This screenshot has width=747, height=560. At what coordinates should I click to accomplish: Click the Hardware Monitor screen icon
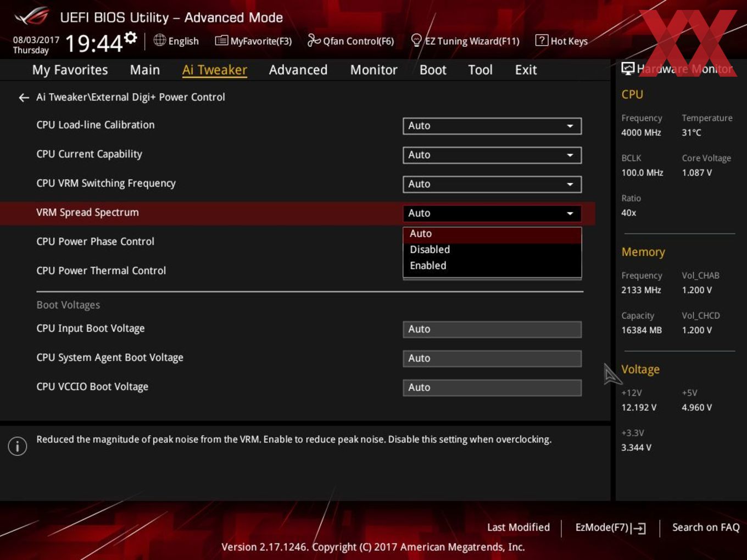pyautogui.click(x=628, y=69)
